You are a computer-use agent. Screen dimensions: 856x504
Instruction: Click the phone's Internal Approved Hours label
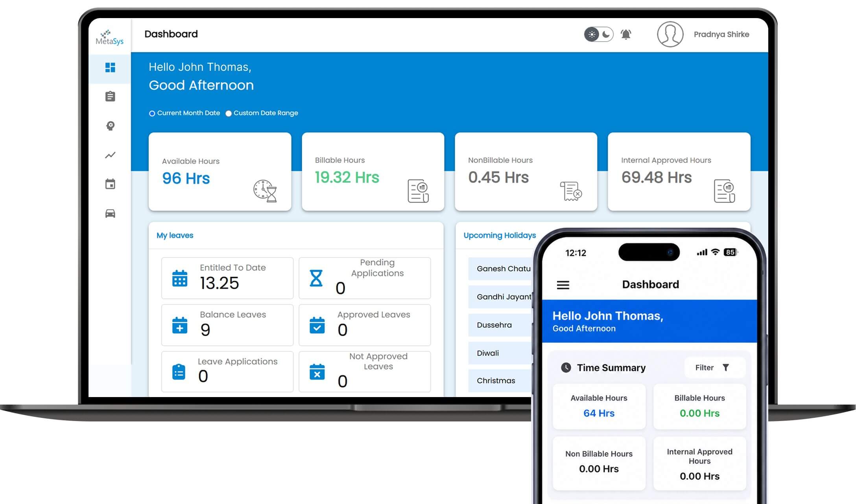(x=699, y=456)
